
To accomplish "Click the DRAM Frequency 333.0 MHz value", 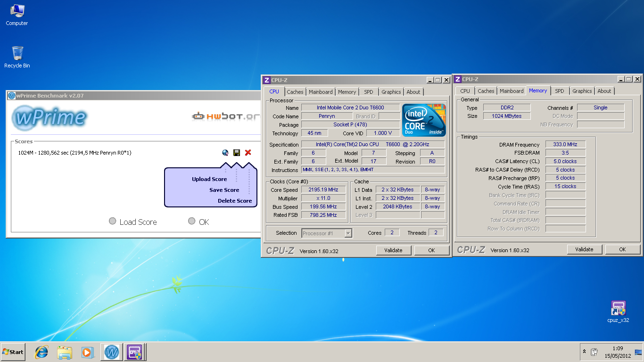I will click(565, 144).
